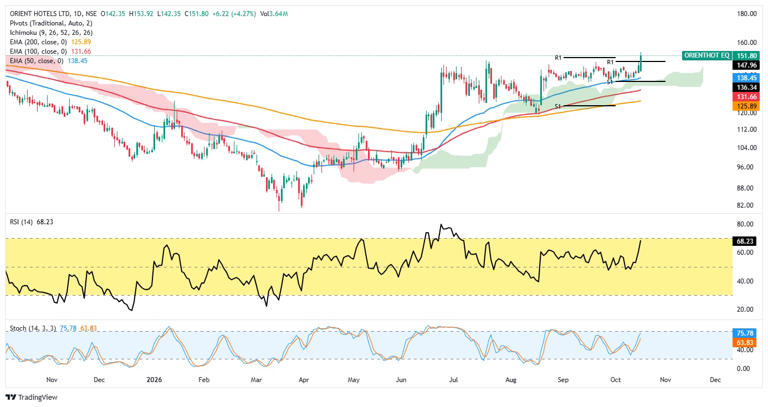
Task: Click the black 147.96 pivot price label
Action: [746, 65]
